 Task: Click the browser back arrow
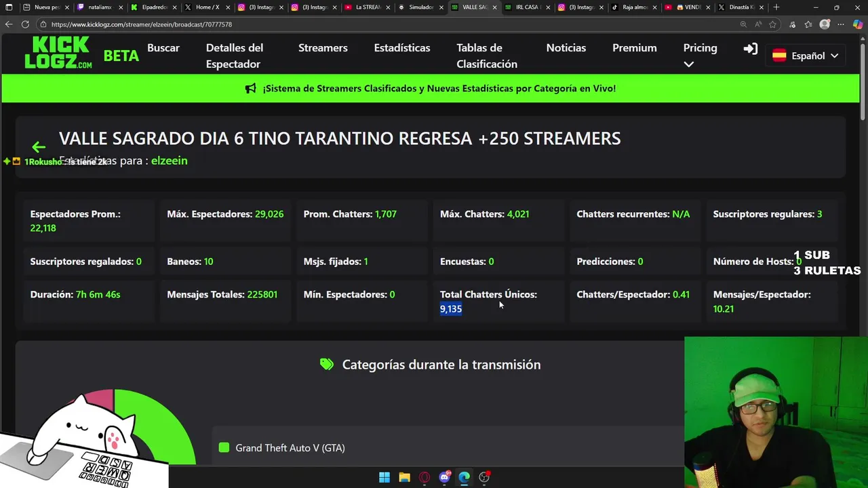coord(9,24)
